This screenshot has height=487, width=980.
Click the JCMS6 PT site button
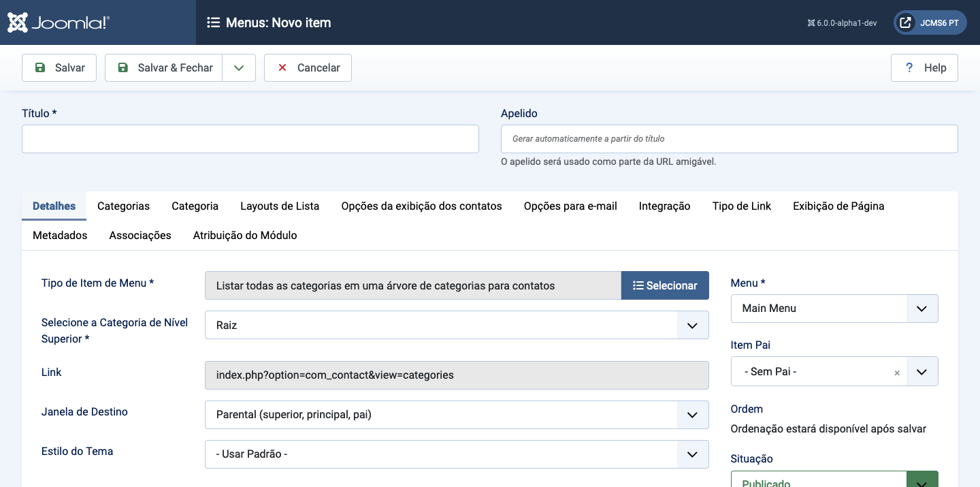[x=930, y=22]
